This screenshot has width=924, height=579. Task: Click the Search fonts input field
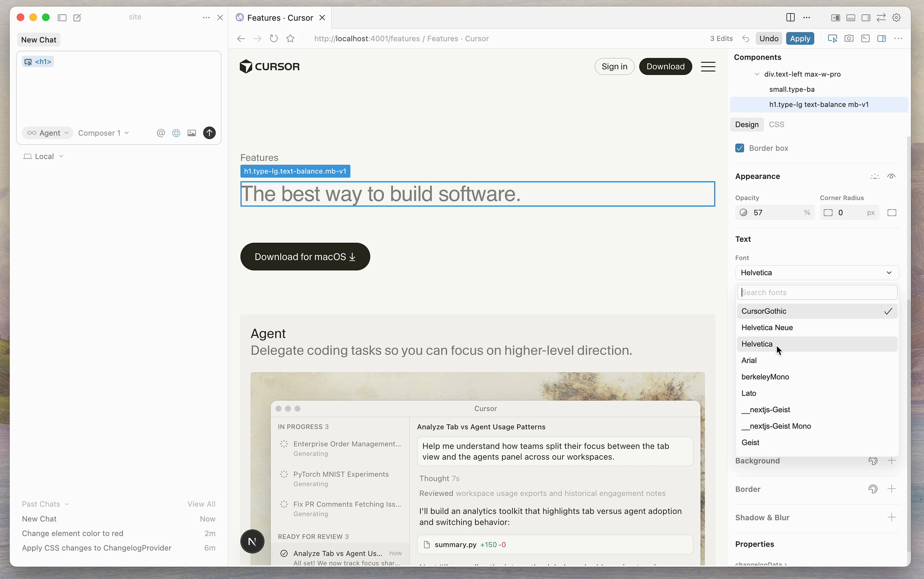click(x=817, y=292)
